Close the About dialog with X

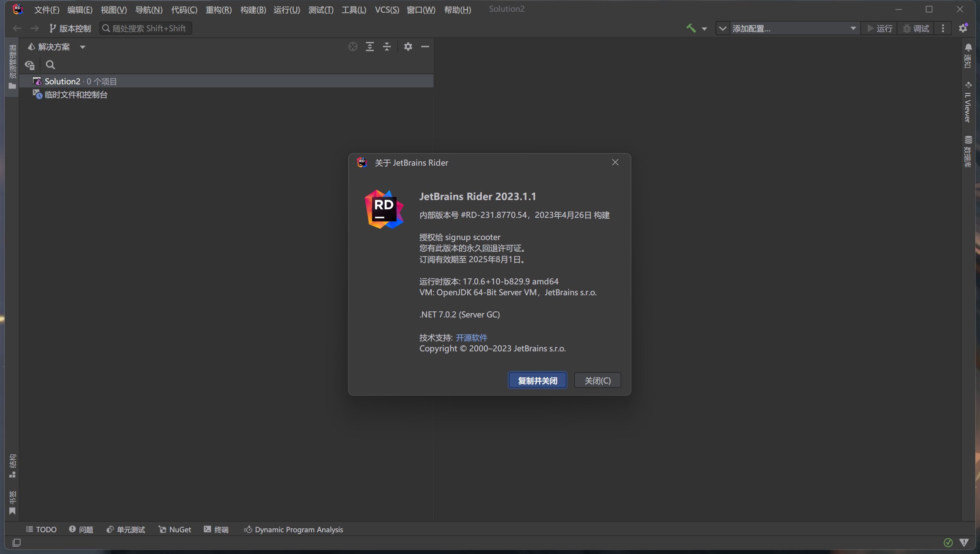click(615, 162)
